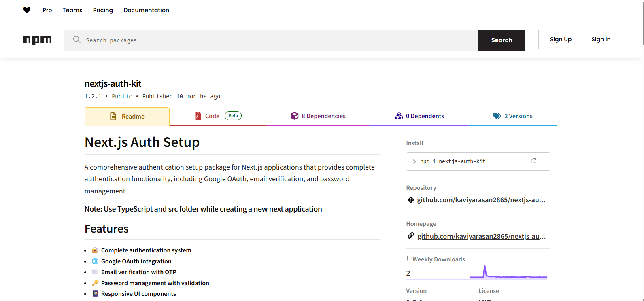Click the Public label under package name
Image resolution: width=644 pixels, height=301 pixels.
click(122, 96)
